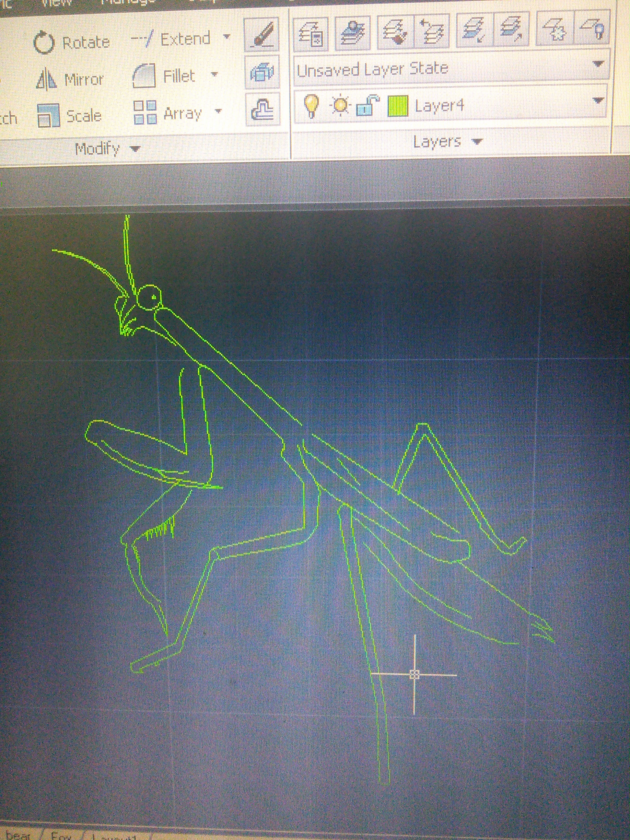Image resolution: width=630 pixels, height=840 pixels.
Task: Click the Layer Off icon
Action: click(592, 27)
